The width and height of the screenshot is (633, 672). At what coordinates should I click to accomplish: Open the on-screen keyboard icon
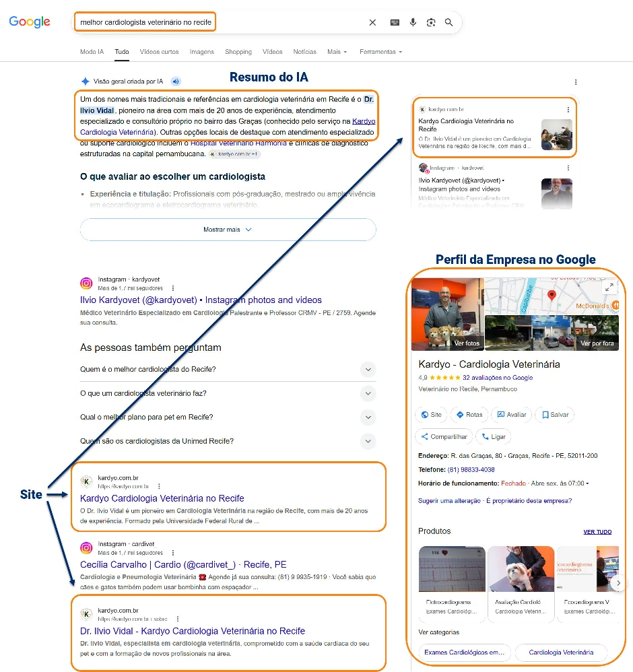tap(395, 22)
